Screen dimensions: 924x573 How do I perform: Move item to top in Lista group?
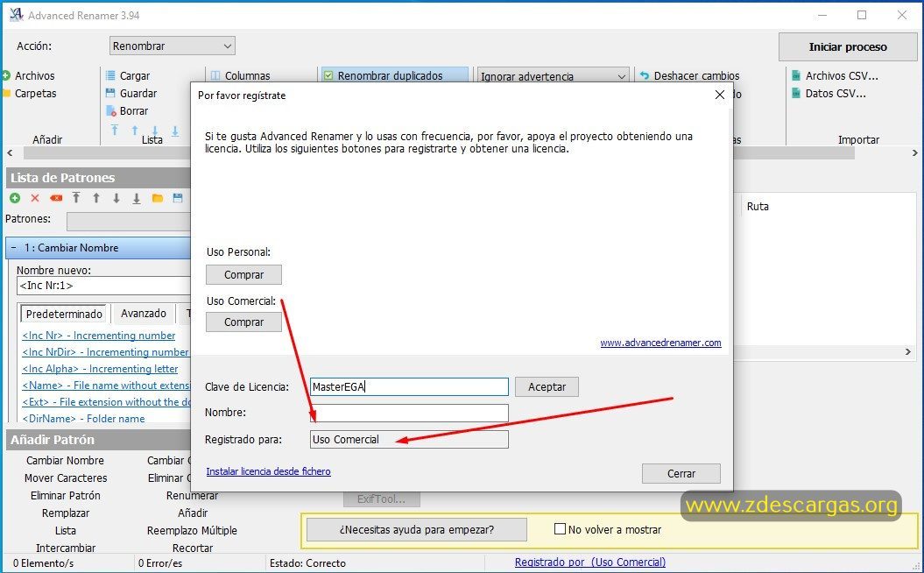pyautogui.click(x=115, y=131)
